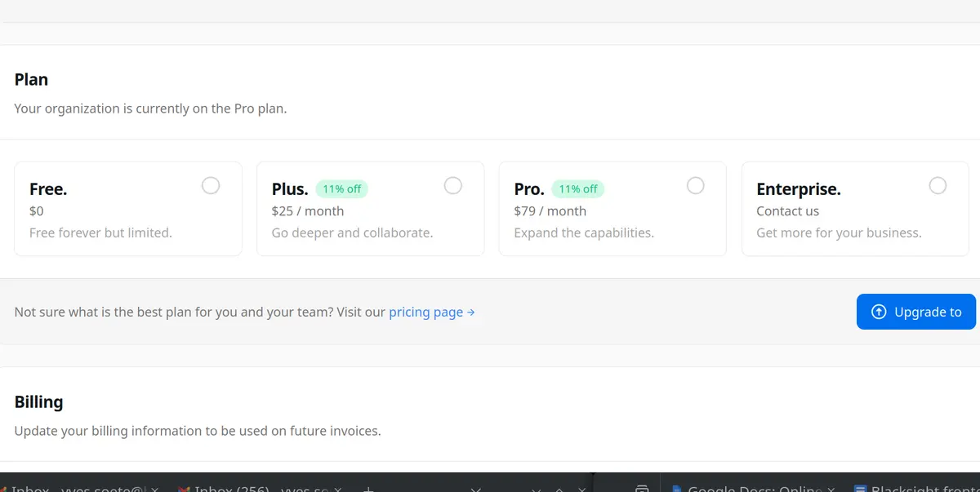This screenshot has height=492, width=980.
Task: Select the Pro plan radio option
Action: 695,186
